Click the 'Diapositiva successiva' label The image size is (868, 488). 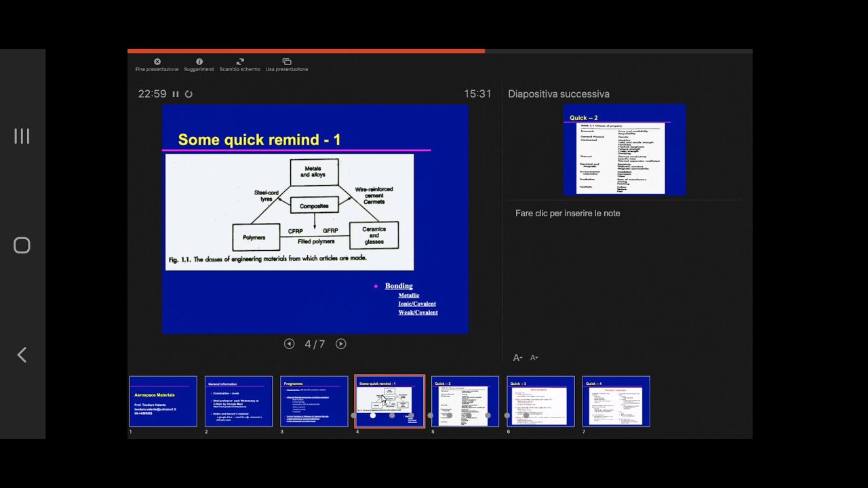click(x=559, y=94)
